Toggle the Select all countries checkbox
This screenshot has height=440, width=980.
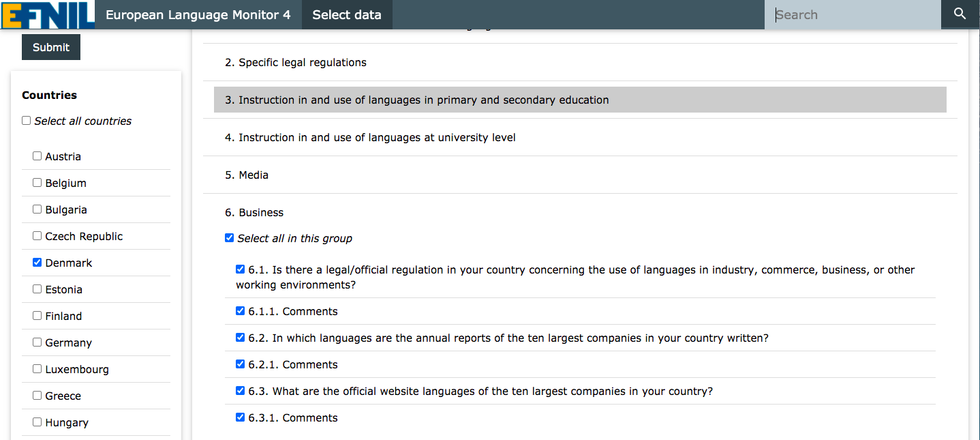coord(27,121)
